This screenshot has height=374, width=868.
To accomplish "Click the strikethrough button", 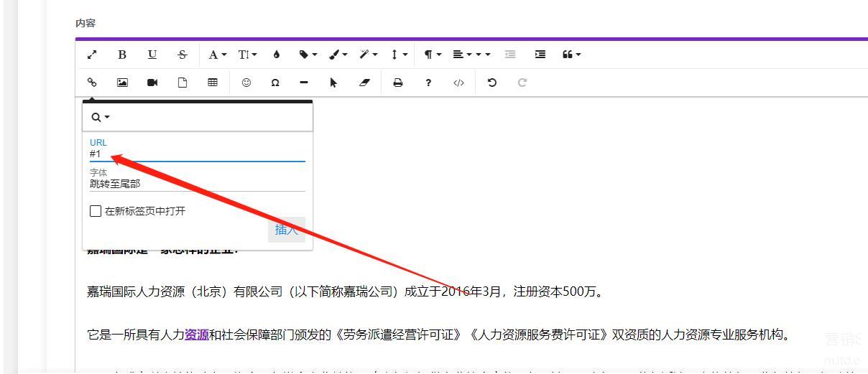I will coord(183,55).
